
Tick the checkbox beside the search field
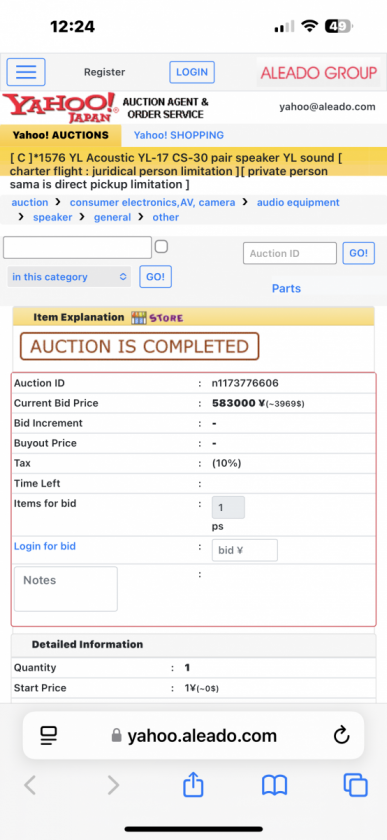pos(161,246)
